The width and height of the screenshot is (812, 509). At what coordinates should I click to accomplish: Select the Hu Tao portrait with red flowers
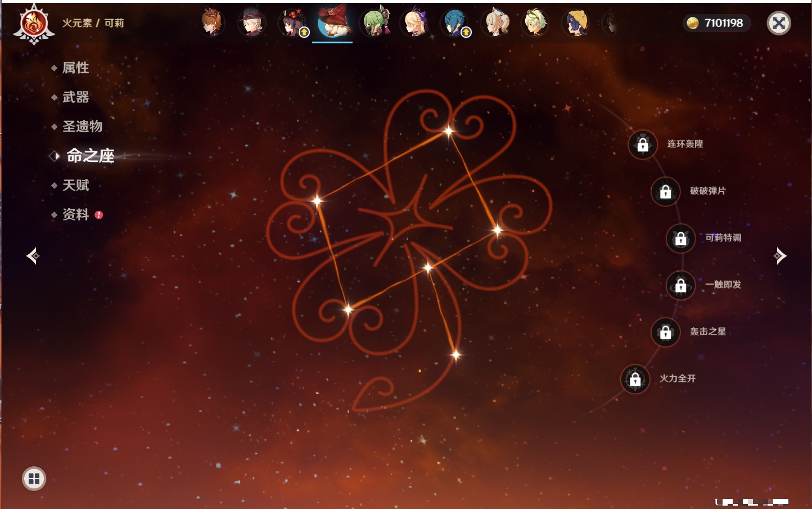tap(292, 22)
